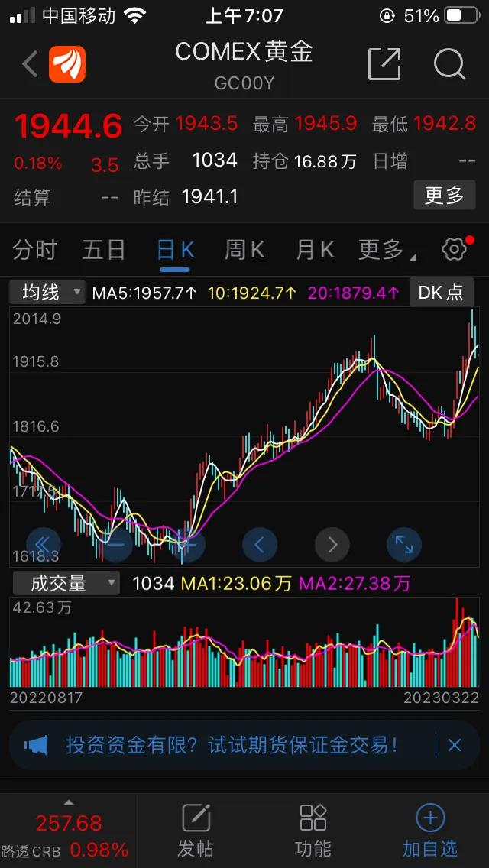489x868 pixels.
Task: Dismiss the promo banner with the X
Action: coord(455,745)
